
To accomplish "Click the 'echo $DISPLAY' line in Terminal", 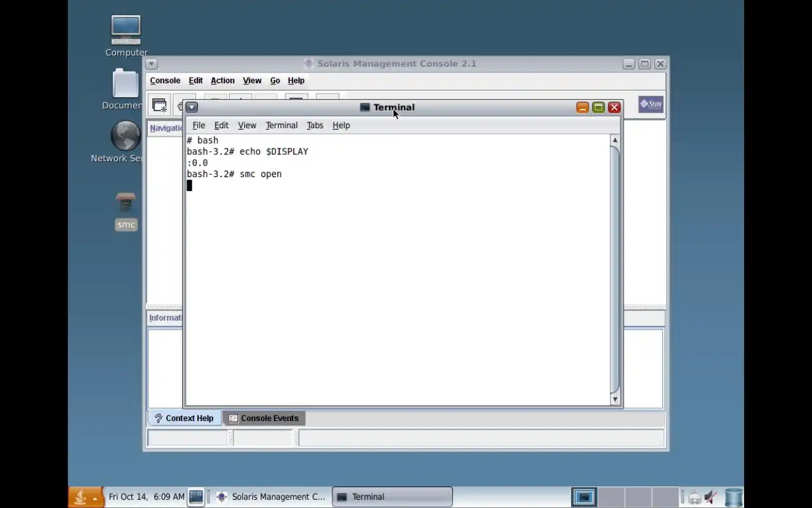I will (247, 152).
